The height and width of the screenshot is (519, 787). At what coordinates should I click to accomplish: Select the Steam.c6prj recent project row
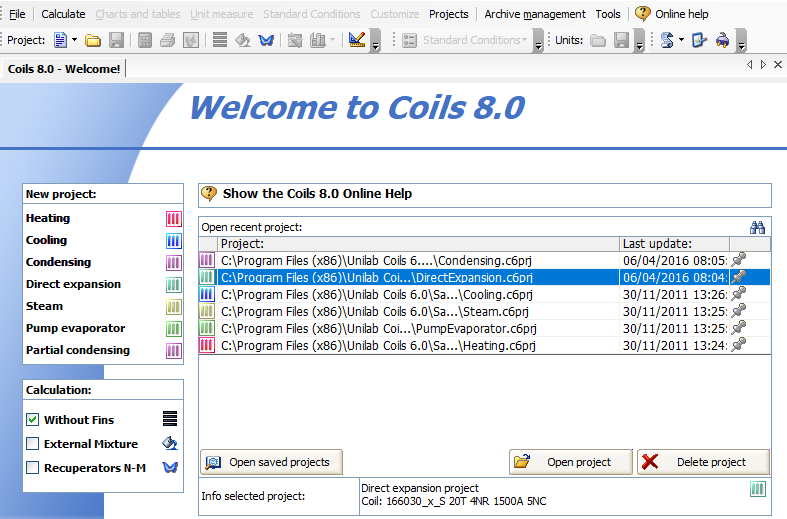click(484, 312)
